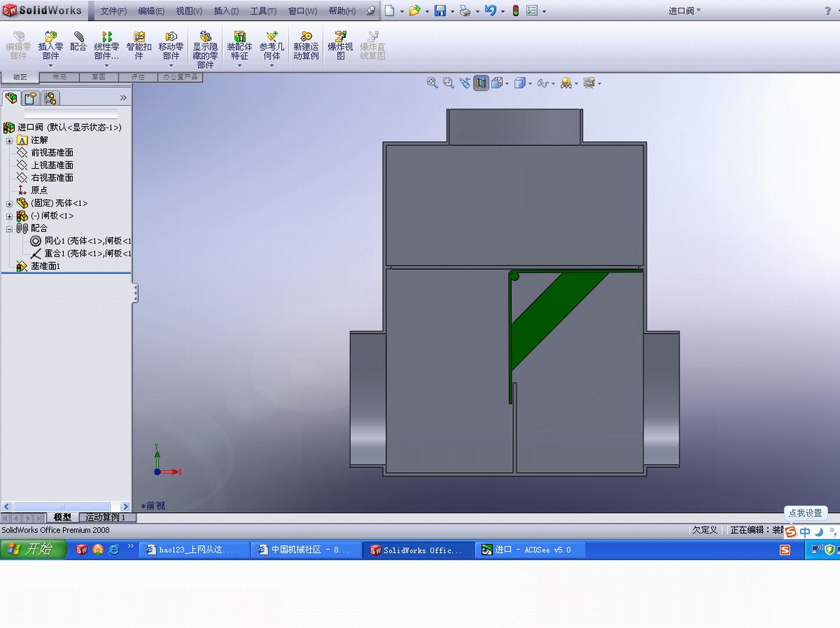840x628 pixels.
Task: Click the Options checklist icon
Action: click(x=532, y=11)
